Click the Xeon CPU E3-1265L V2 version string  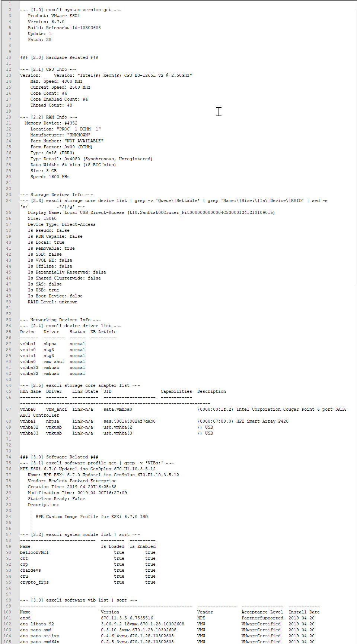[135, 75]
